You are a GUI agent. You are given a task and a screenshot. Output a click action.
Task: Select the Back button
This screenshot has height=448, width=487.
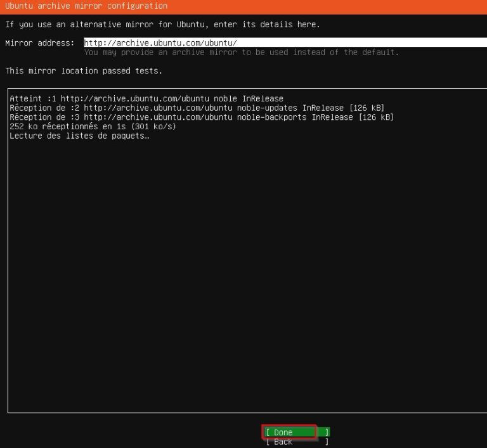[297, 442]
